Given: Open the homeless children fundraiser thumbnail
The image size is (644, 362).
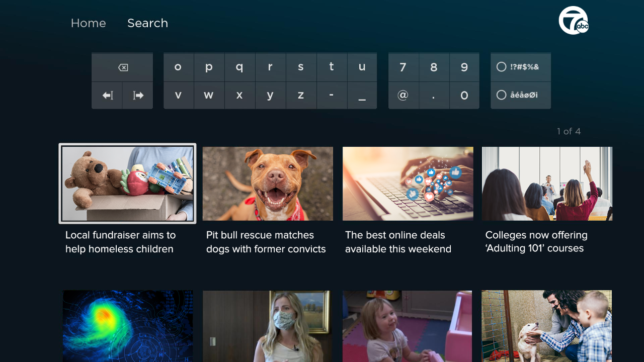Looking at the screenshot, I should tap(128, 184).
